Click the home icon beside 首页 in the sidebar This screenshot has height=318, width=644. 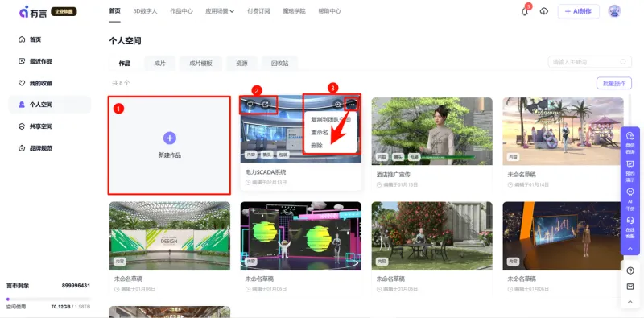coord(22,39)
